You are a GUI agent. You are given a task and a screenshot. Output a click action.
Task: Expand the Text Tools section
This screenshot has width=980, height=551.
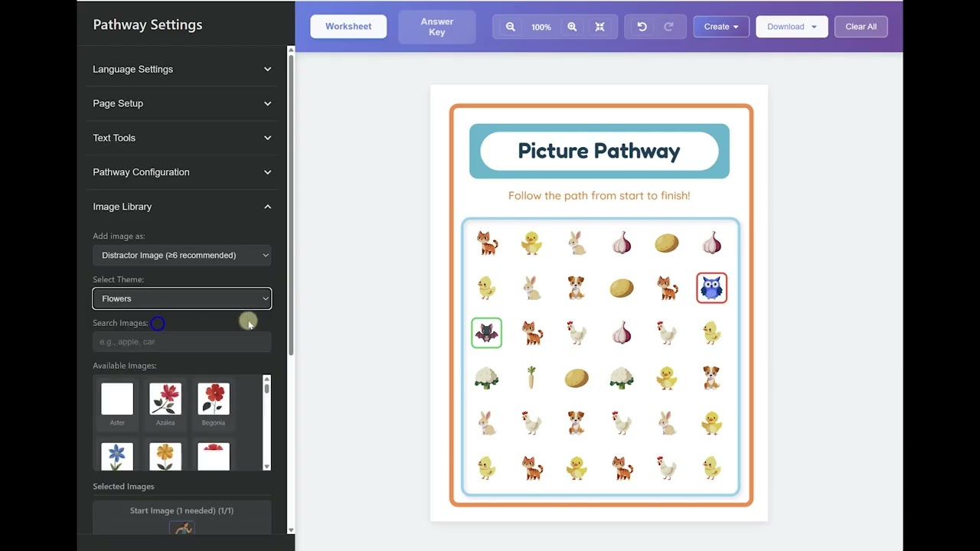pyautogui.click(x=182, y=138)
